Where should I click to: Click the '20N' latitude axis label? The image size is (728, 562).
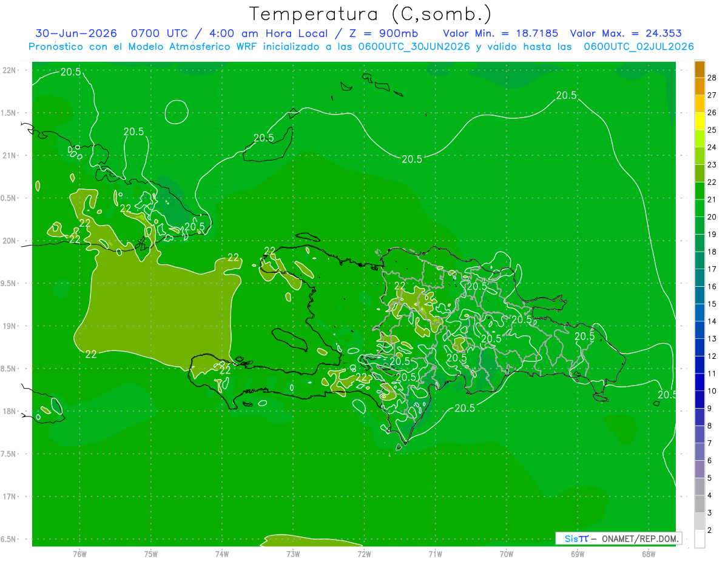click(x=9, y=241)
